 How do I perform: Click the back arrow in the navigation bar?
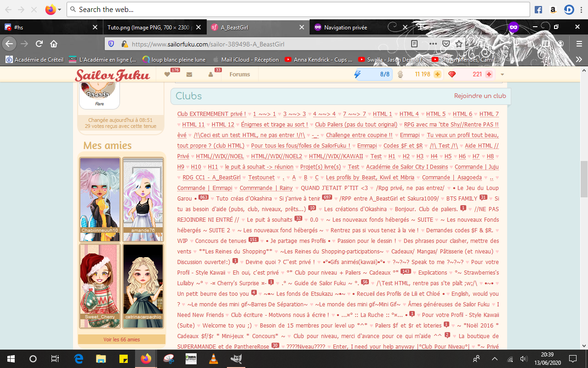click(x=10, y=44)
